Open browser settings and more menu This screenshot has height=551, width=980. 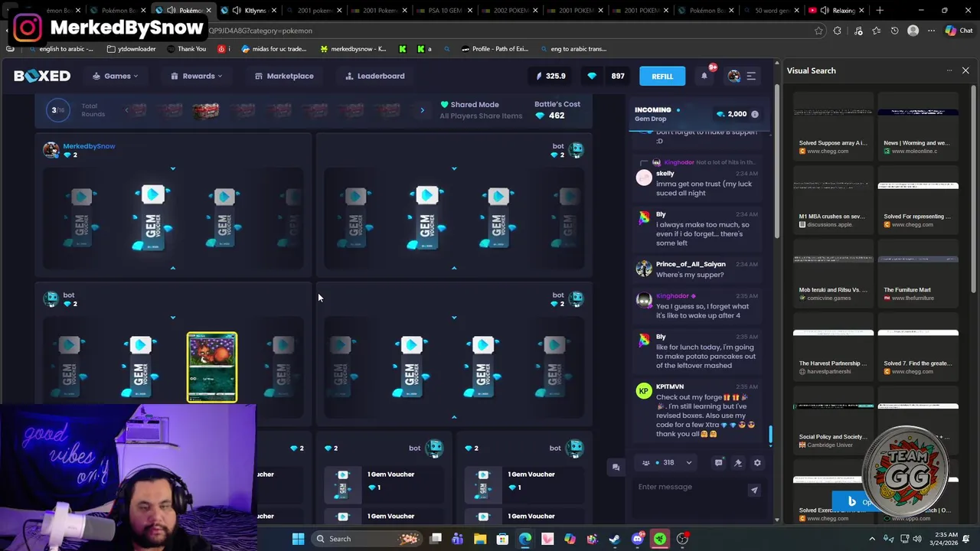click(x=931, y=31)
